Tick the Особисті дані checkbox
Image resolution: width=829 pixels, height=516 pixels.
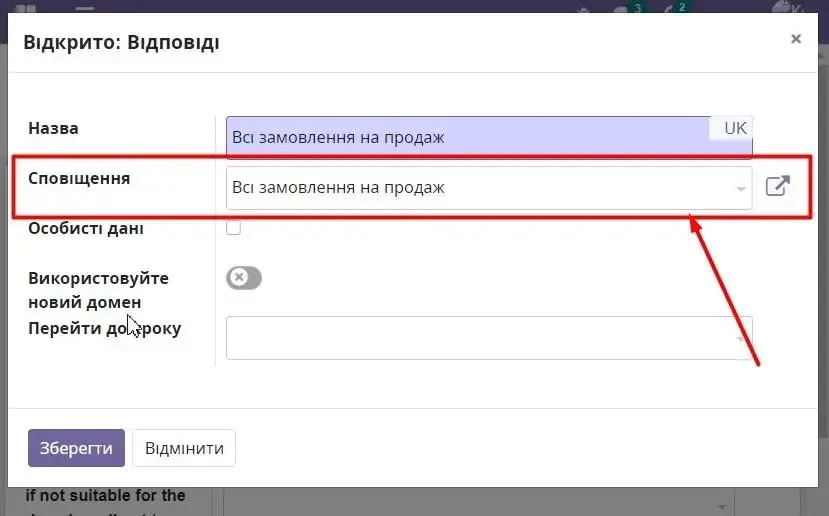coord(234,228)
